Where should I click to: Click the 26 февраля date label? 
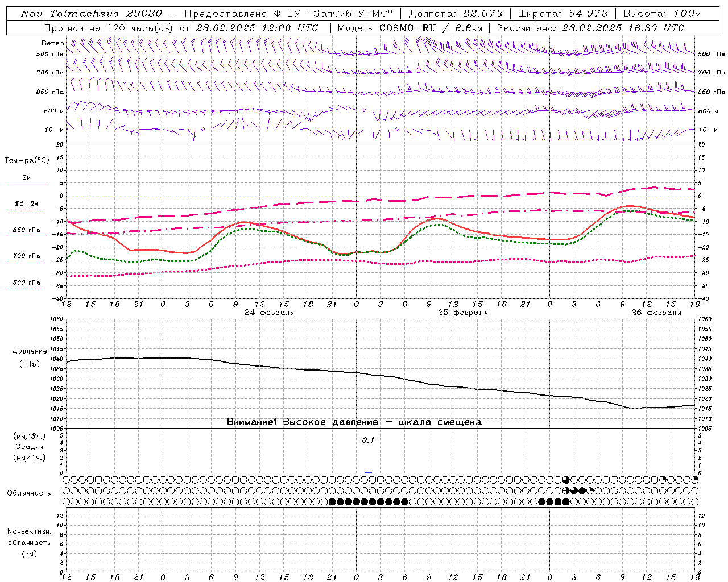656,312
